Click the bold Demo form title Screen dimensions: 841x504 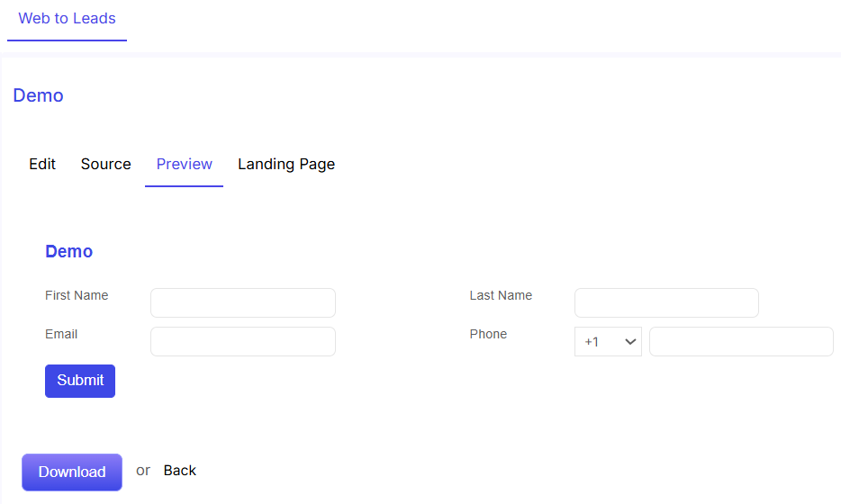pos(68,251)
